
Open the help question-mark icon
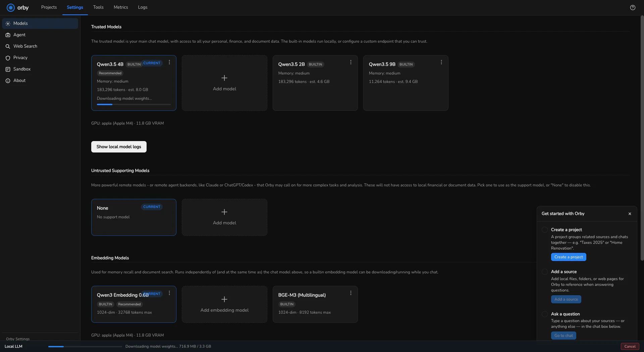(x=633, y=7)
